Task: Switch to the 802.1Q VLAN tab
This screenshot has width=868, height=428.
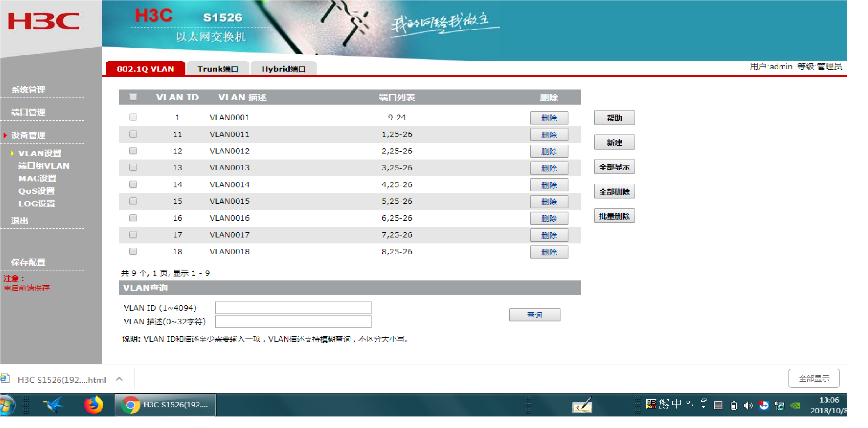Action: (x=146, y=68)
